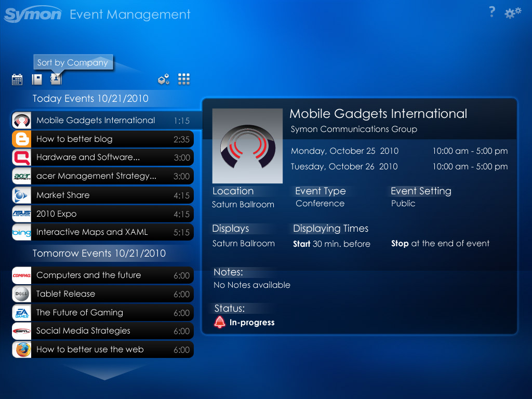Select The Future of Gaming event

pos(102,313)
